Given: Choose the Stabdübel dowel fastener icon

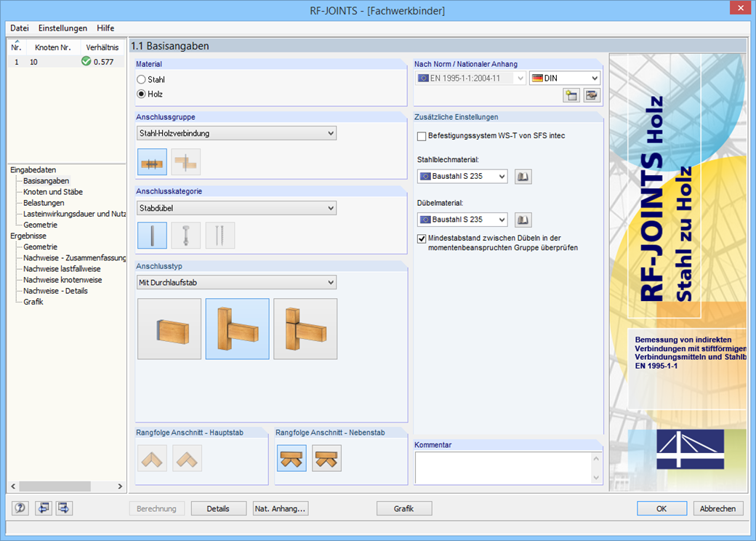Looking at the screenshot, I should tap(153, 236).
